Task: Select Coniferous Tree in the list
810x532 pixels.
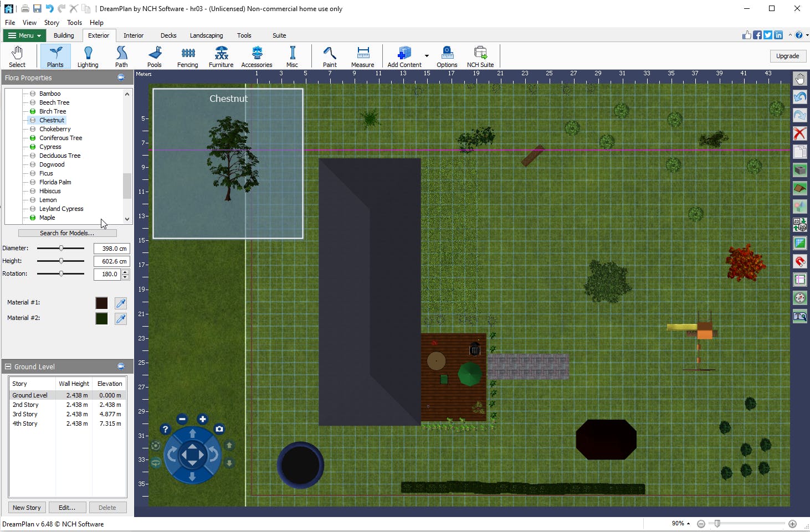Action: pyautogui.click(x=60, y=138)
